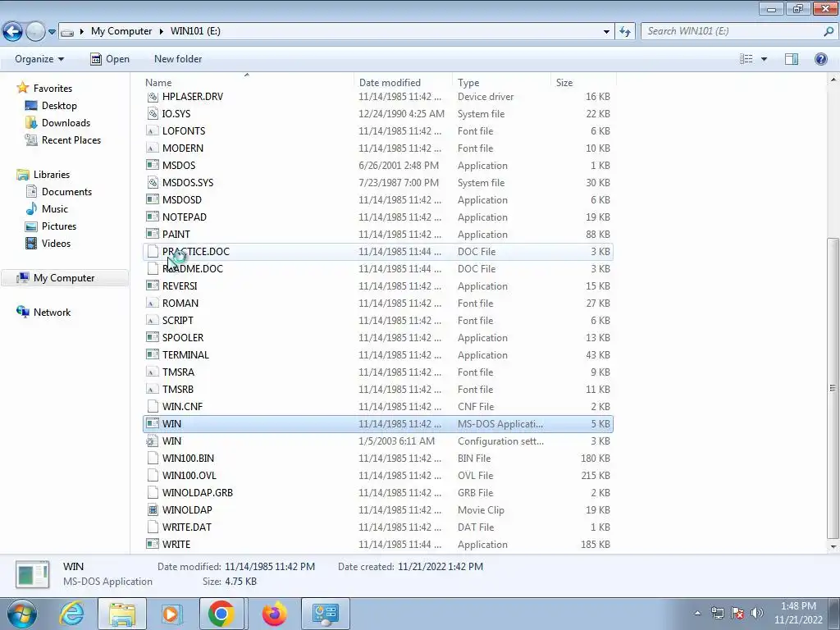Click WIN101 (E:) in the address bar
The image size is (840, 630).
tap(195, 31)
